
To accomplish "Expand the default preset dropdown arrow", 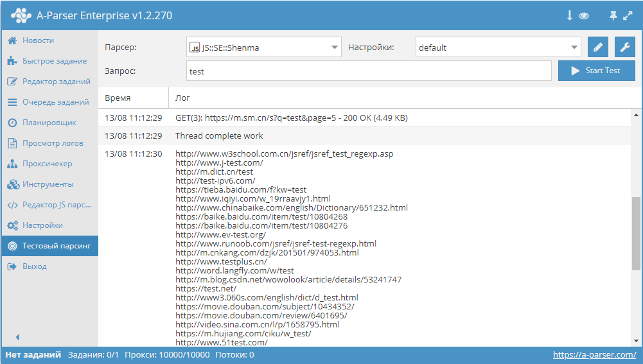I will (x=574, y=48).
